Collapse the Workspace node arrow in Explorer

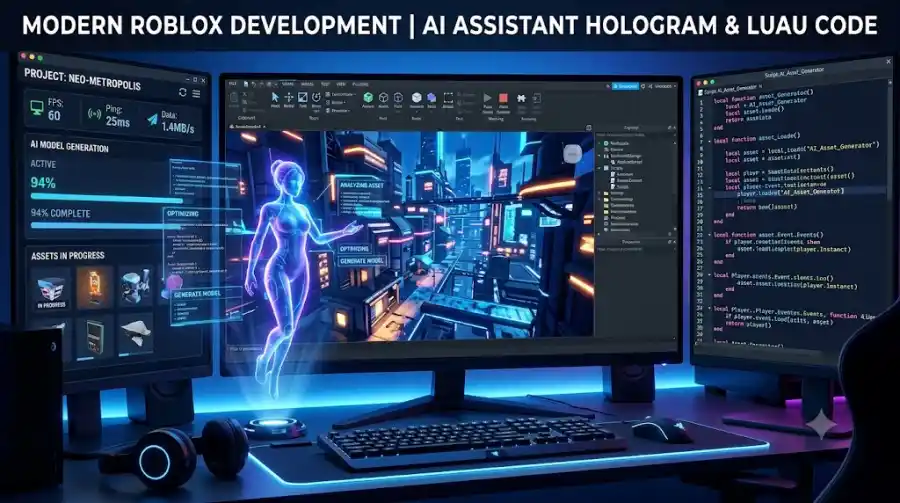(x=600, y=143)
